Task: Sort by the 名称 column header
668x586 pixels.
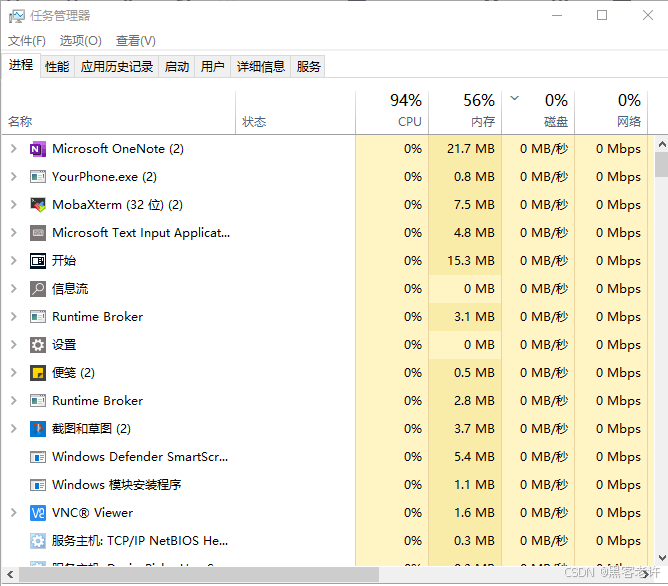Action: (x=119, y=112)
